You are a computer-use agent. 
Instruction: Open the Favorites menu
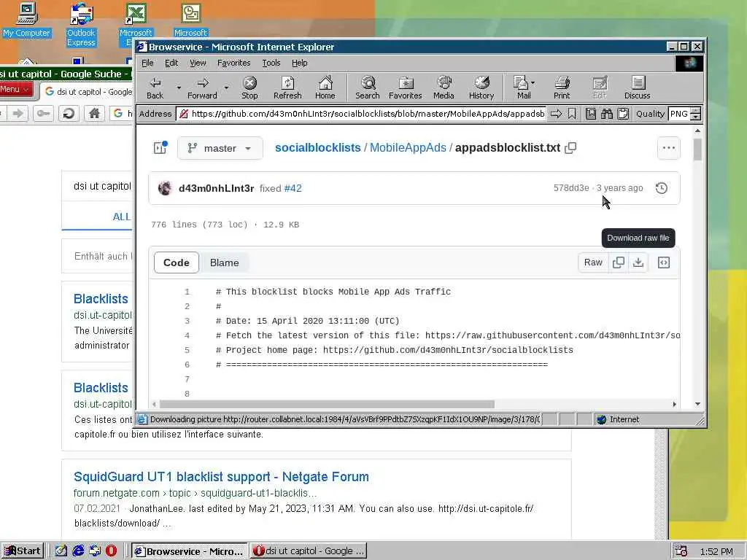[233, 63]
